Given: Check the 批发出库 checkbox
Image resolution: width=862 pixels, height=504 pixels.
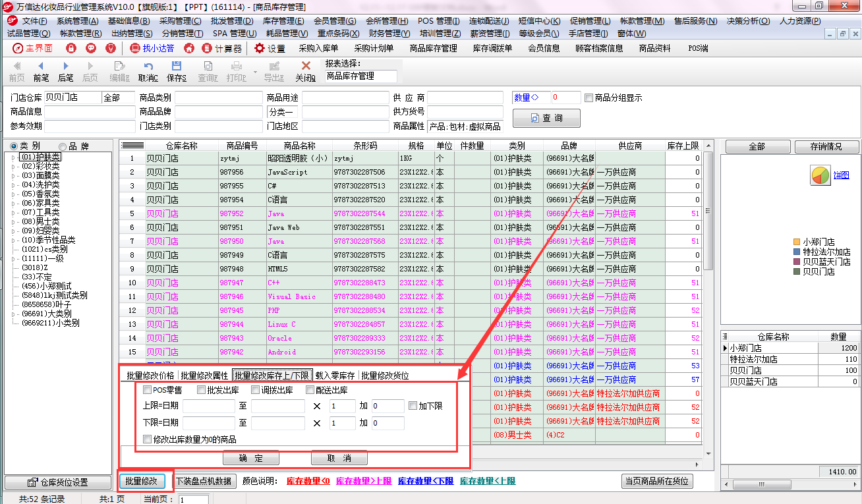Looking at the screenshot, I should [x=202, y=390].
